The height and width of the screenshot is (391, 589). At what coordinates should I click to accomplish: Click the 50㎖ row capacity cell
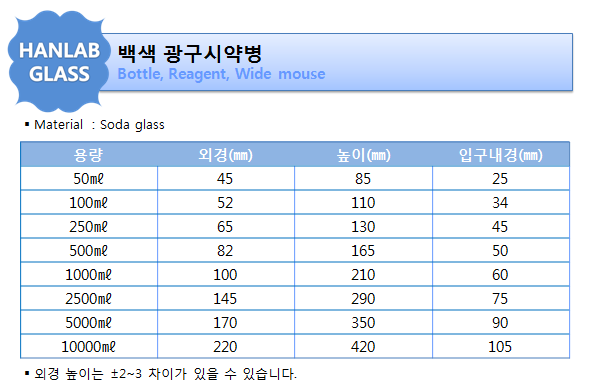coord(89,179)
